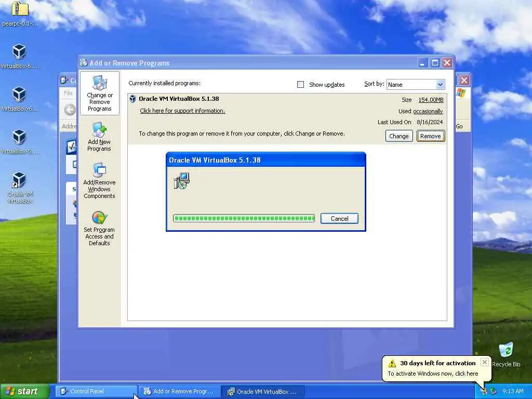Screen dimensions: 532x399
Task: Click the Remove button for VirtualBox
Action: pos(431,136)
